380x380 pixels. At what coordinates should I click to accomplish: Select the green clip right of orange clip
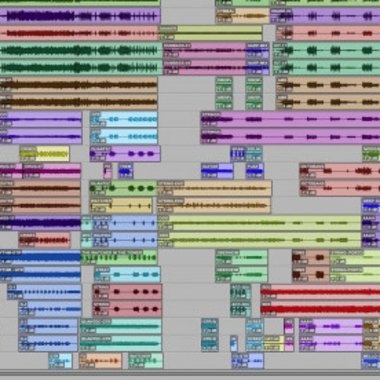146,361
